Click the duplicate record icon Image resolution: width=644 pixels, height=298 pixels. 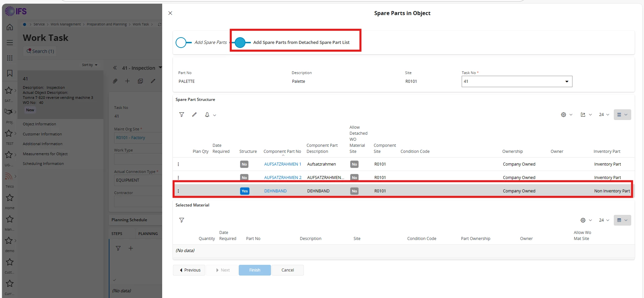click(140, 81)
